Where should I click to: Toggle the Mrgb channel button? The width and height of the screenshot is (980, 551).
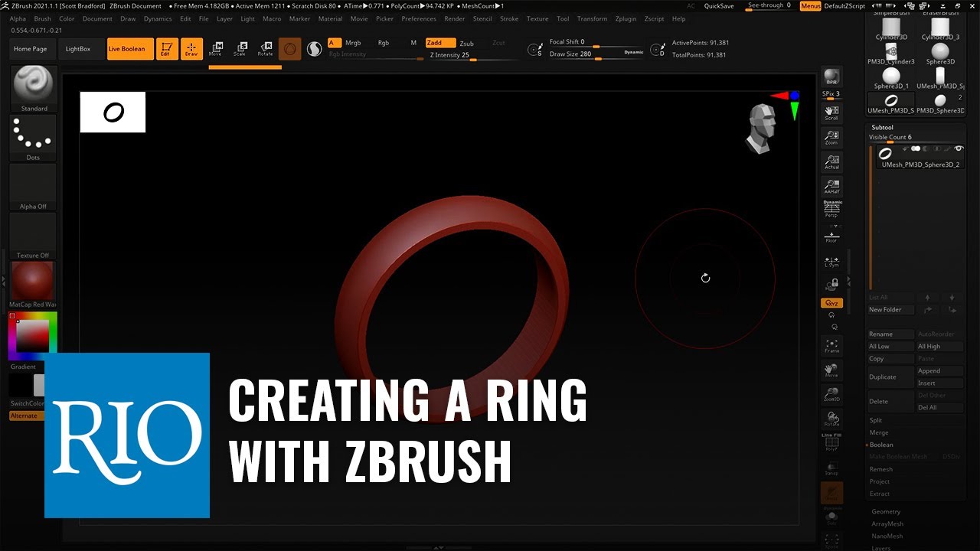[352, 43]
